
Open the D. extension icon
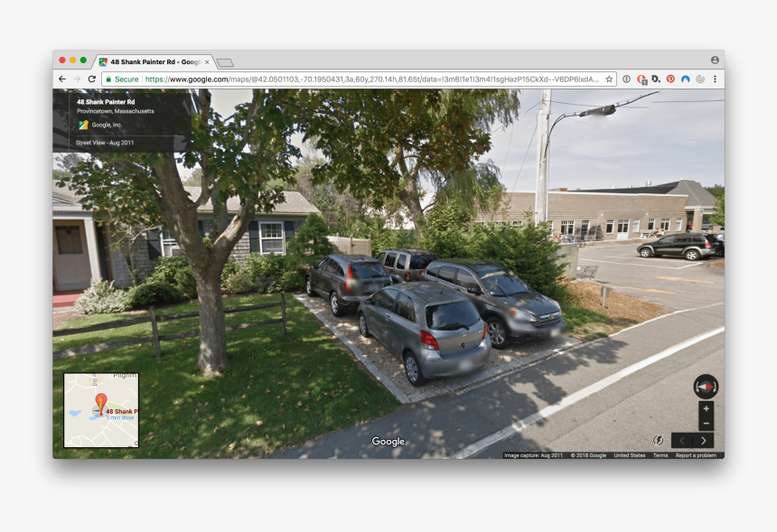pyautogui.click(x=656, y=79)
